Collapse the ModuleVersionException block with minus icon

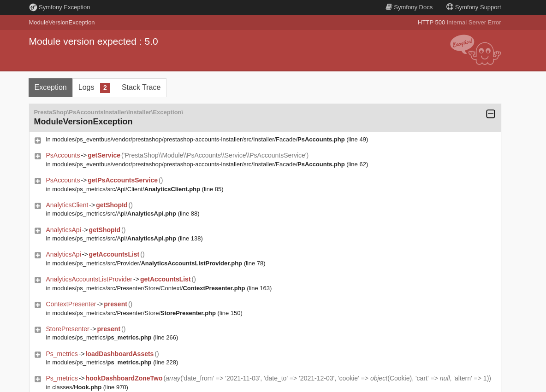[491, 114]
